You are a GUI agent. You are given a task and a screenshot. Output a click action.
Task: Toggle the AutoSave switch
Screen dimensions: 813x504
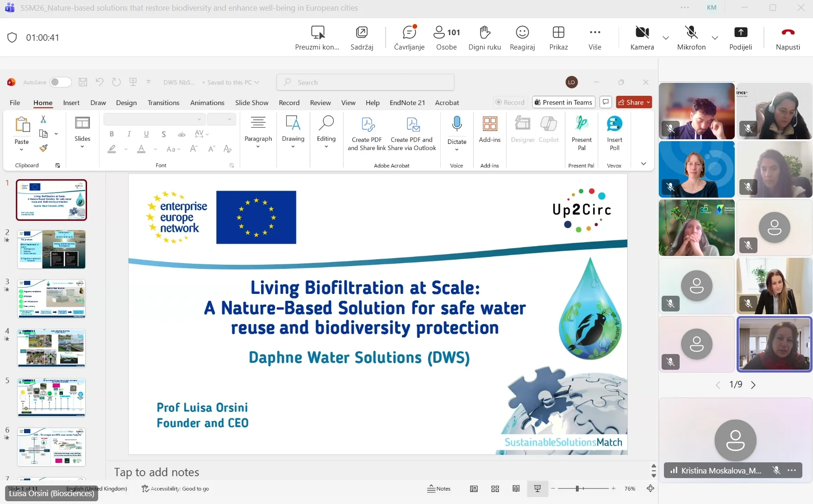tap(60, 82)
